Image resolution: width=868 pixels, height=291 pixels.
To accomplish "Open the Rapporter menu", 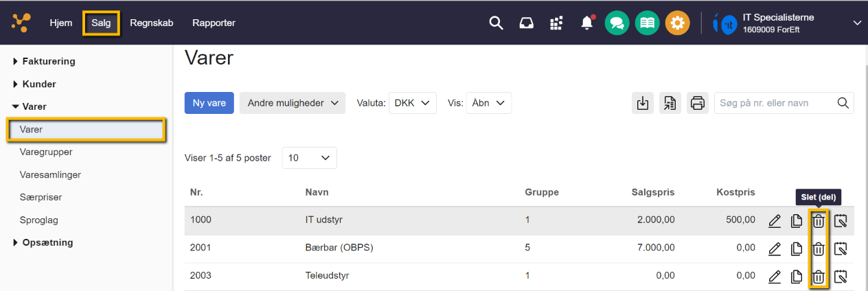I will tap(214, 23).
